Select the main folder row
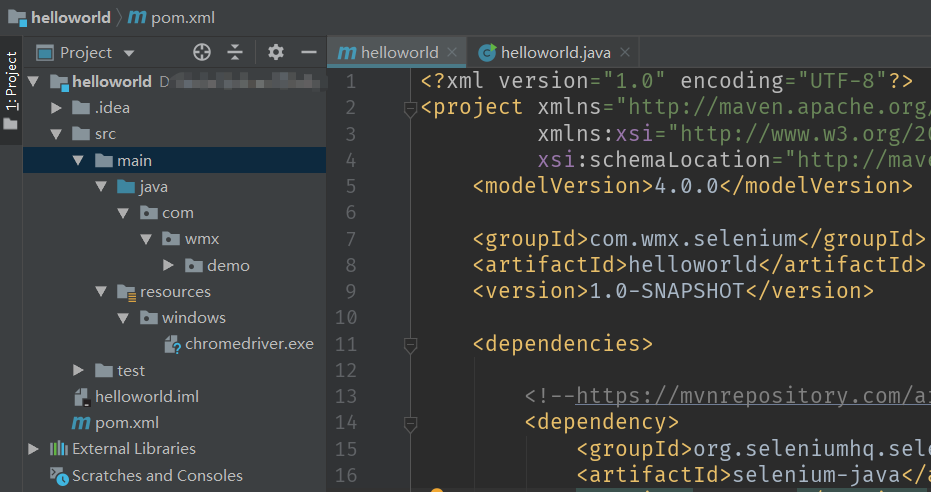 click(175, 161)
